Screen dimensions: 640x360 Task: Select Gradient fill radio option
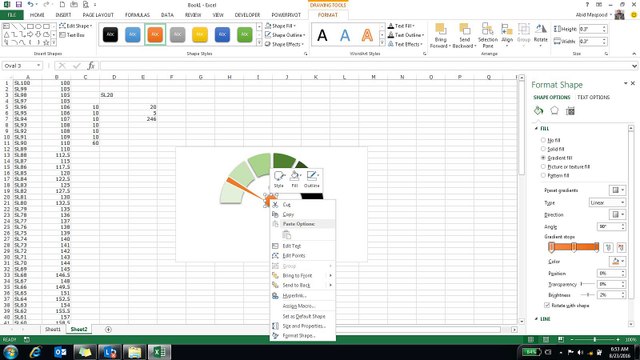pos(543,158)
